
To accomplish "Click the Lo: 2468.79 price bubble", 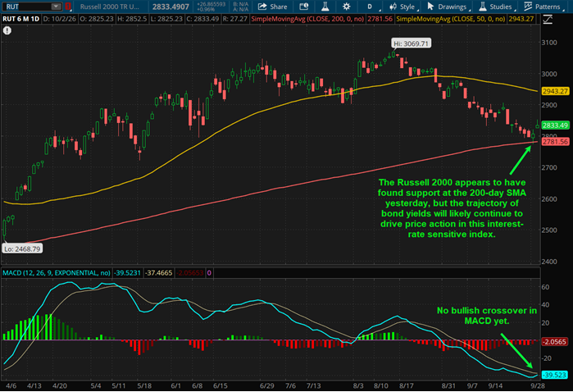I will [22, 249].
